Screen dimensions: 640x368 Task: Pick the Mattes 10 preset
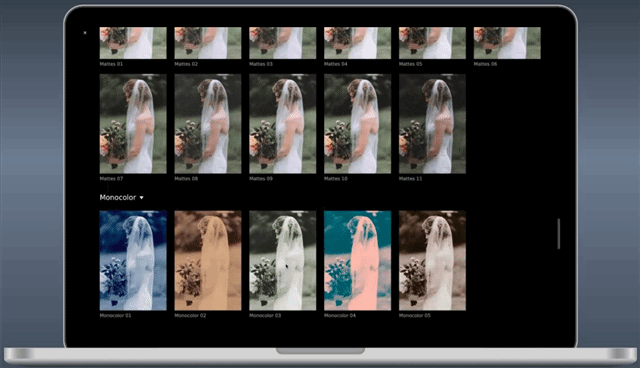coord(357,124)
